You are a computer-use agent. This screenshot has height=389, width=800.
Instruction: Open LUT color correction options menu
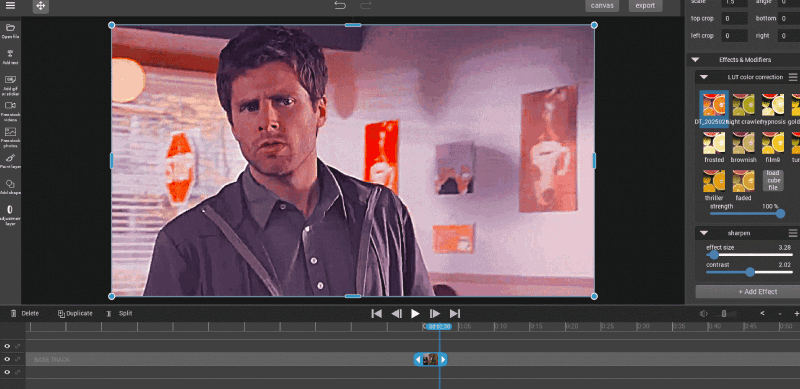[792, 77]
